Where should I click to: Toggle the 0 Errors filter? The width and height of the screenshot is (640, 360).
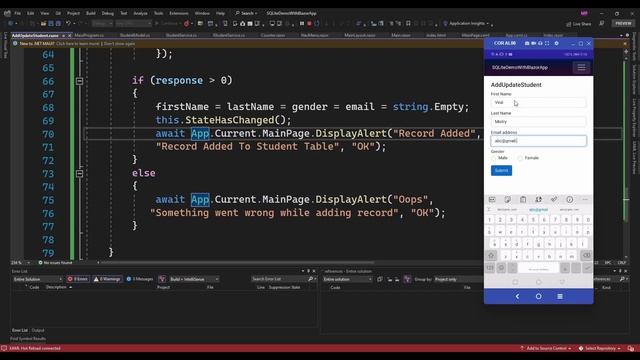pos(78,279)
